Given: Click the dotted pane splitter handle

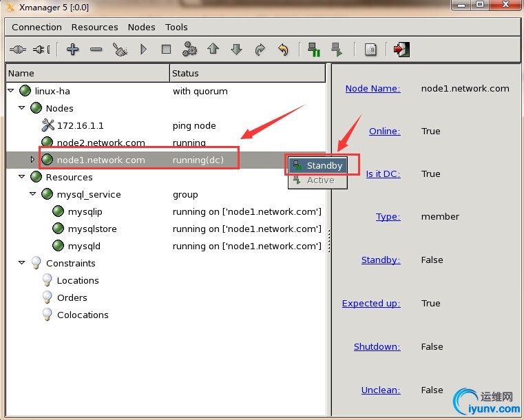Looking at the screenshot, I should tap(330, 240).
